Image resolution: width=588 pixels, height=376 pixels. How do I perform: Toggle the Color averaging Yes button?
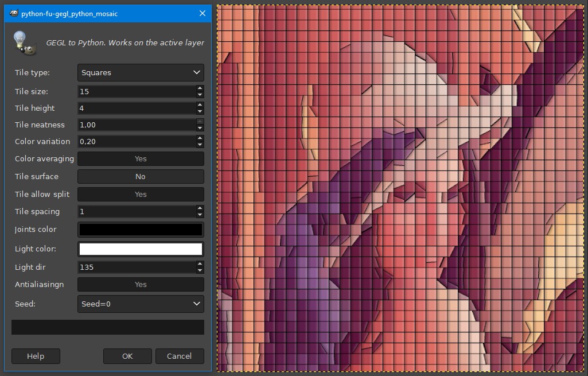coord(141,159)
